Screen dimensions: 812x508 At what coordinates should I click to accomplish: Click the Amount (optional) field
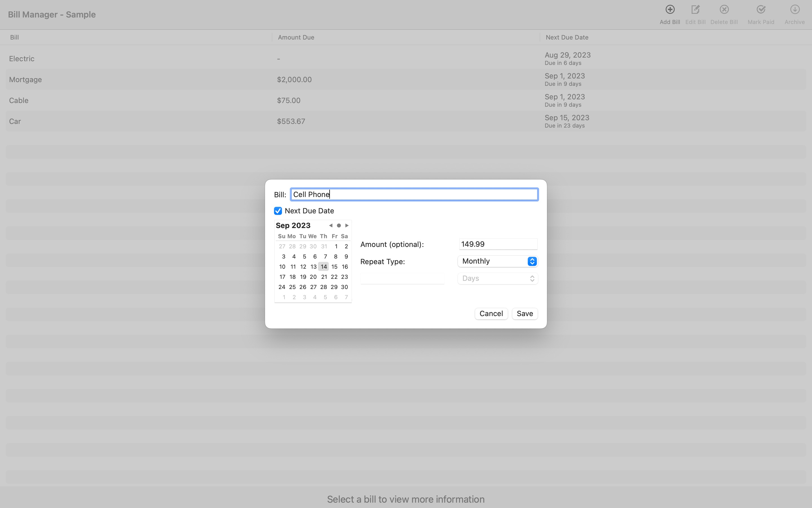(x=498, y=244)
